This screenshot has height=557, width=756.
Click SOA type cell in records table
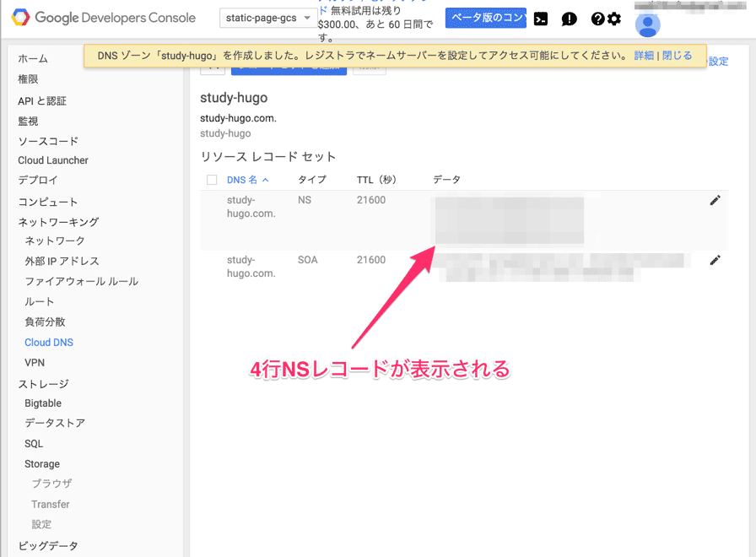[x=307, y=260]
